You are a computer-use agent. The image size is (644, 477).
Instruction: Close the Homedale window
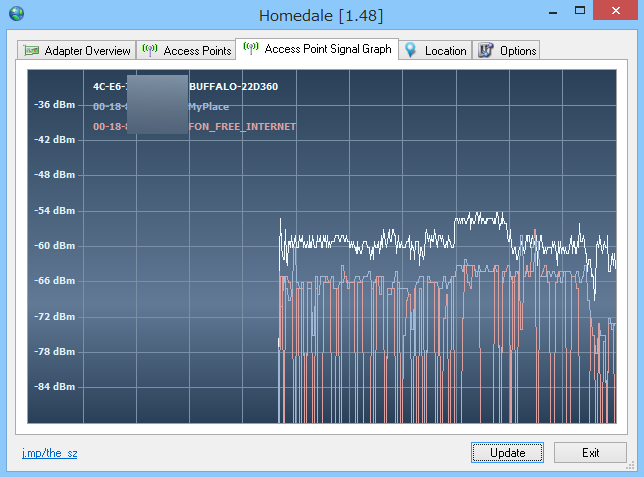click(615, 10)
